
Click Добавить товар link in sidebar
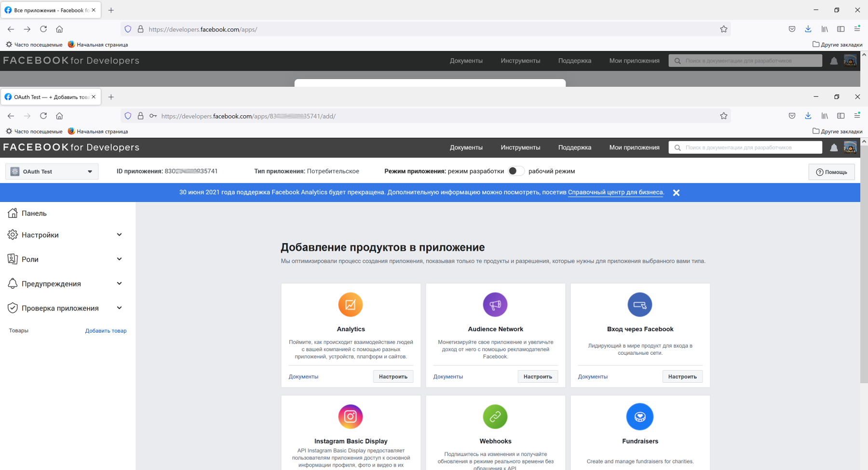click(x=106, y=331)
